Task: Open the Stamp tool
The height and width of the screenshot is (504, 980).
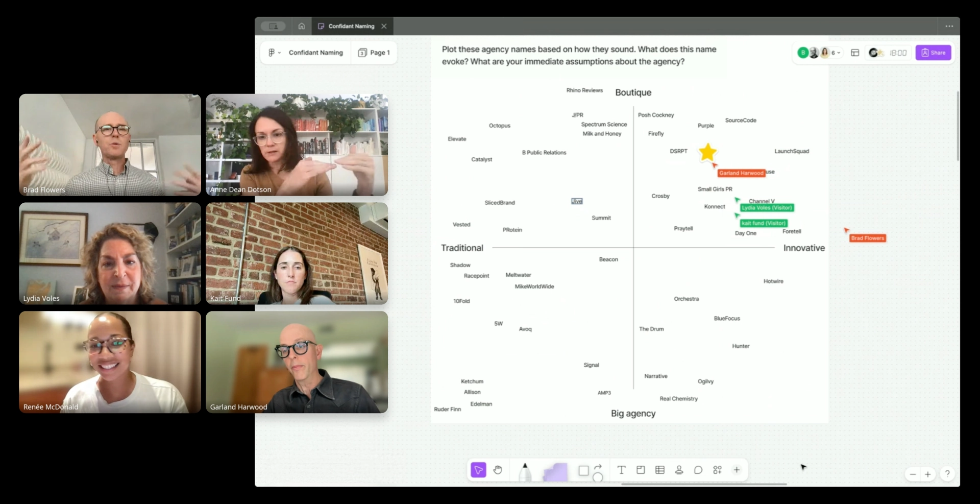Action: (x=679, y=470)
